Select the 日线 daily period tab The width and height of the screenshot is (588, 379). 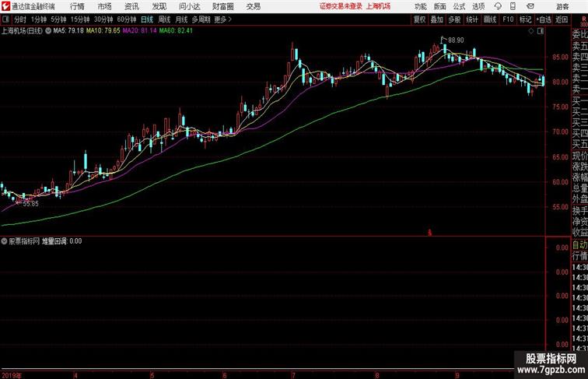(147, 19)
